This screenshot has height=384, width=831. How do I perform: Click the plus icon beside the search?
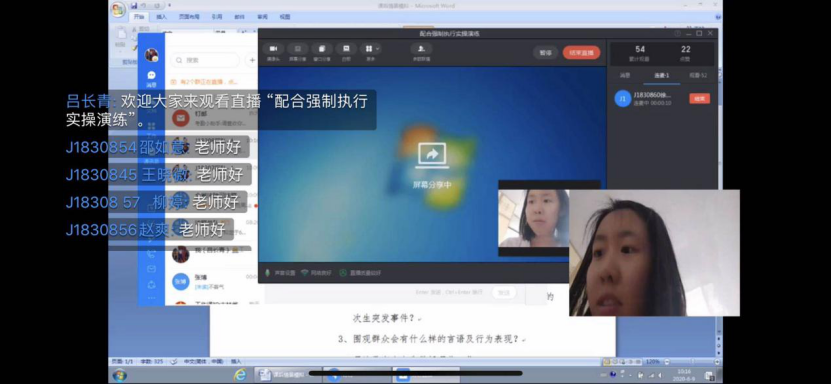[252, 60]
